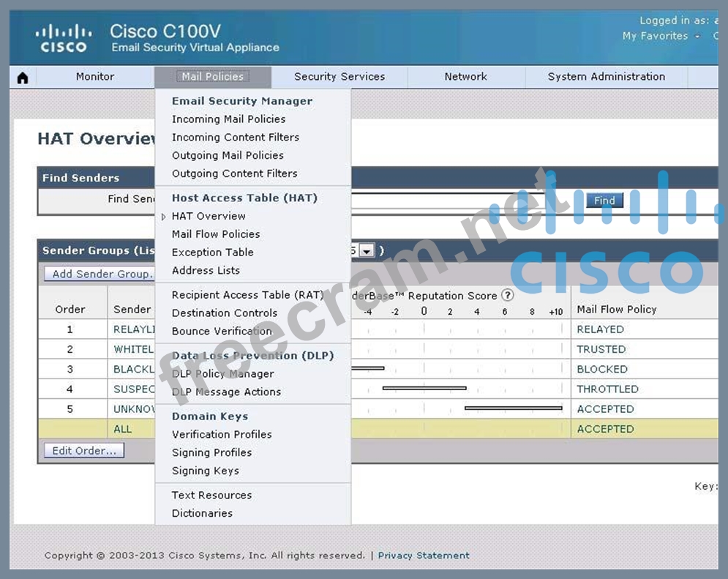The width and height of the screenshot is (728, 579).
Task: Click the Edit Order button
Action: coord(84,451)
